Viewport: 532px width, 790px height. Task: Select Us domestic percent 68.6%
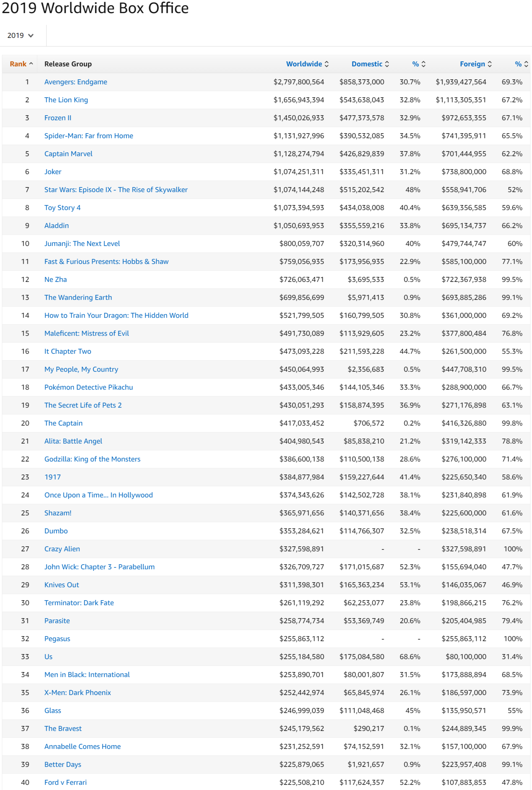point(410,657)
